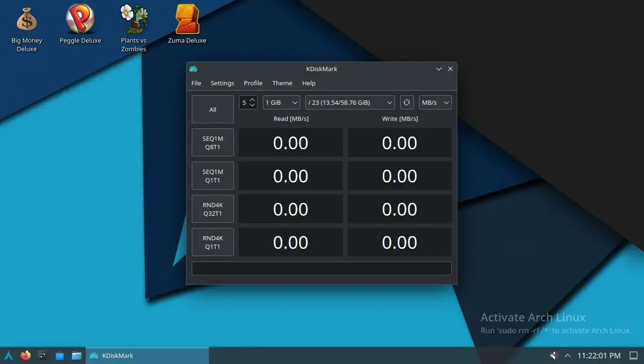Click the SEQ1M Q1T1 write result
Viewport: 644px width, 364px height.
(400, 176)
